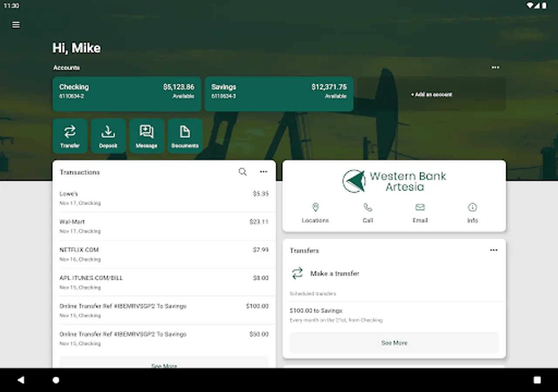The image size is (558, 392).
Task: Tap Add an account
Action: pos(431,95)
